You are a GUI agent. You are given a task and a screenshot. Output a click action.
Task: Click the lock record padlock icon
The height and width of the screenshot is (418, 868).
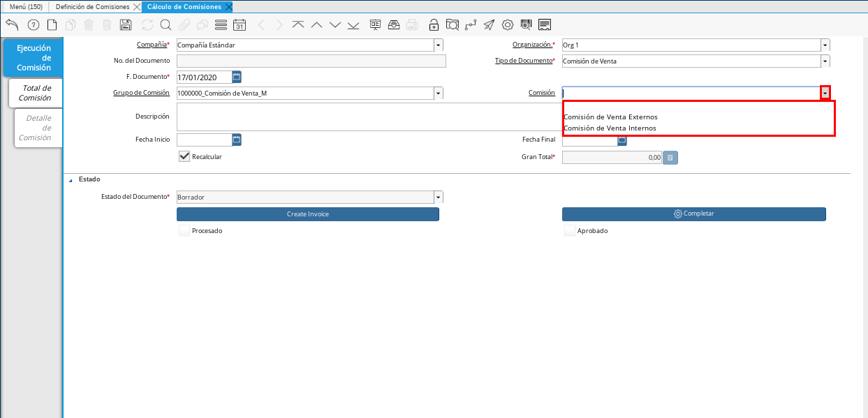pos(434,25)
